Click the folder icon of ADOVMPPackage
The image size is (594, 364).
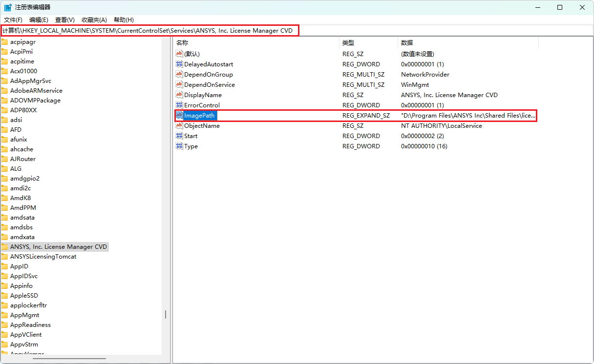(x=5, y=101)
